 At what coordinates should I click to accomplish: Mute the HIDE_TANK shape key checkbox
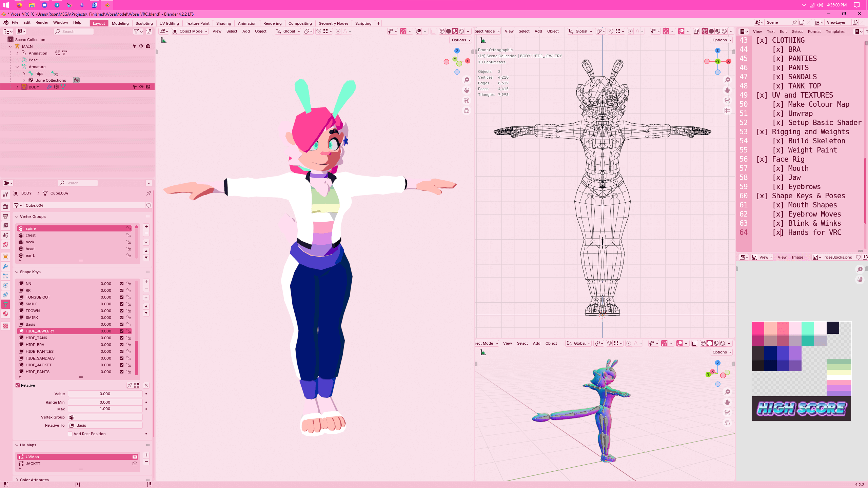point(122,338)
